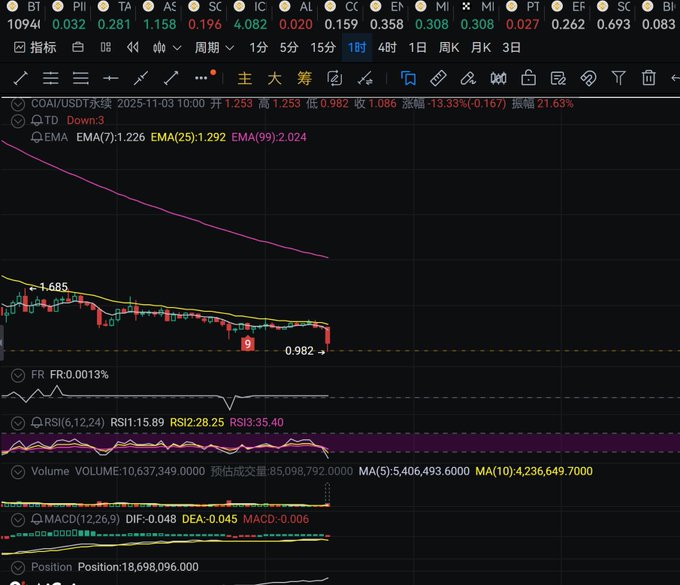Select the horizontal line drawing tool
The image size is (680, 585).
(111, 78)
